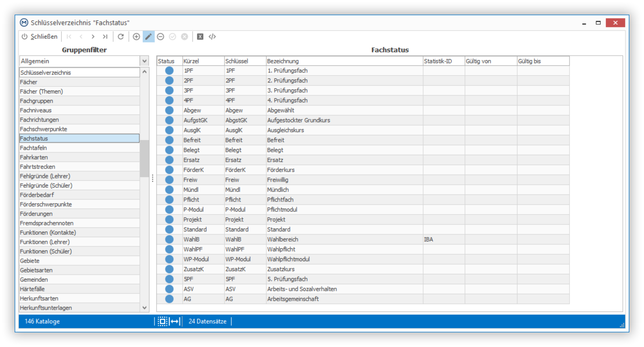The image size is (644, 347).
Task: Click the refresh icon in toolbar
Action: (121, 37)
